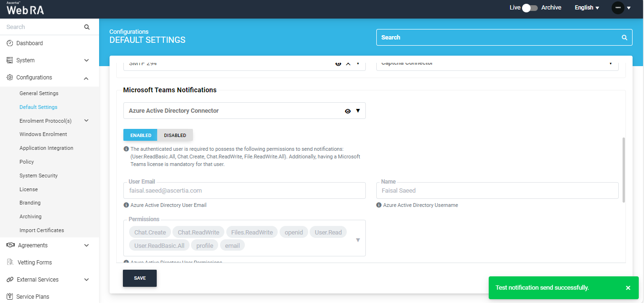The width and height of the screenshot is (644, 303).
Task: Click the magnifier icon in Configurations search
Action: [624, 38]
